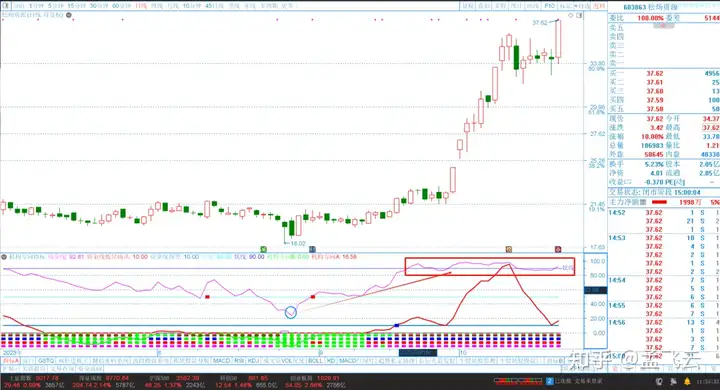Screen dimensions: 720x390
Task: Click the 买四 bid price 37.59 row
Action: tap(664, 100)
